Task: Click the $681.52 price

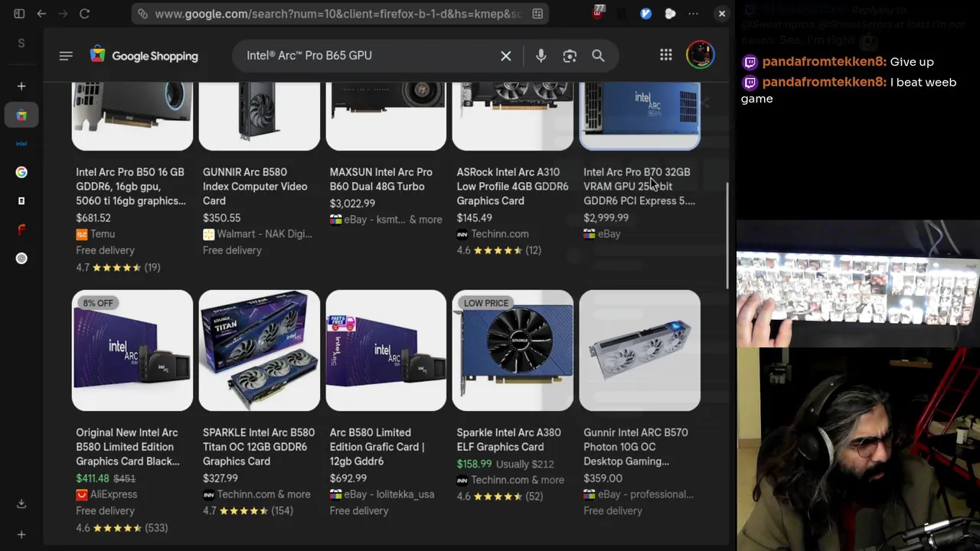Action: coord(93,218)
